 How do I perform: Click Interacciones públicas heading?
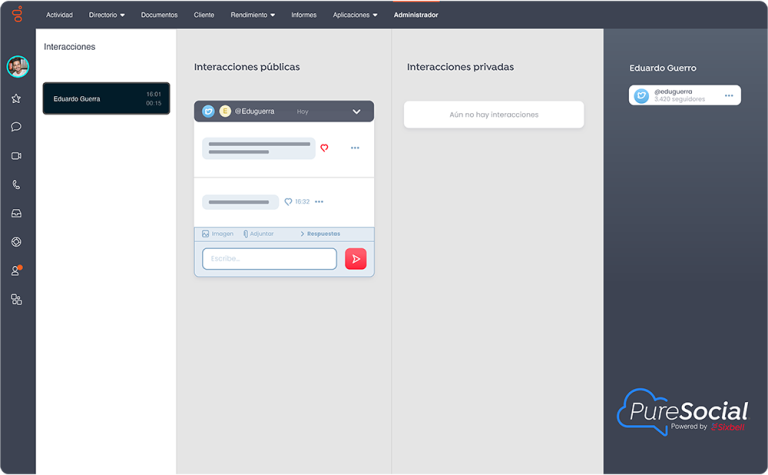tap(247, 67)
